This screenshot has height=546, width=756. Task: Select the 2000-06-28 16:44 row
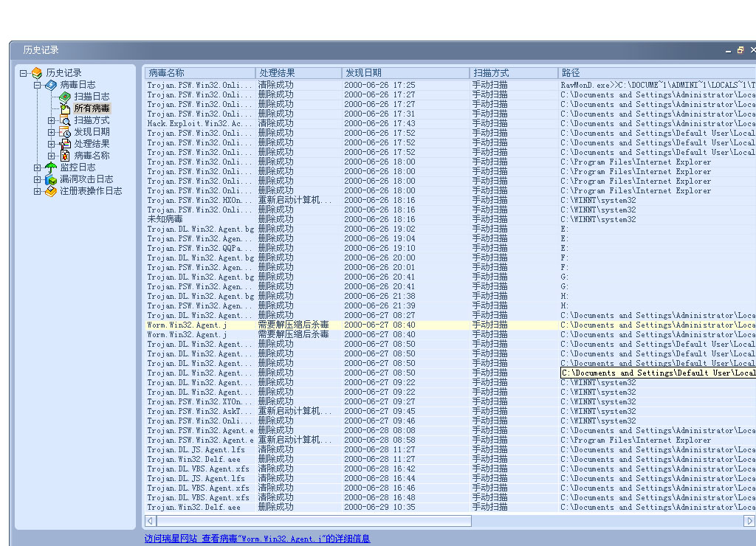pyautogui.click(x=450, y=479)
